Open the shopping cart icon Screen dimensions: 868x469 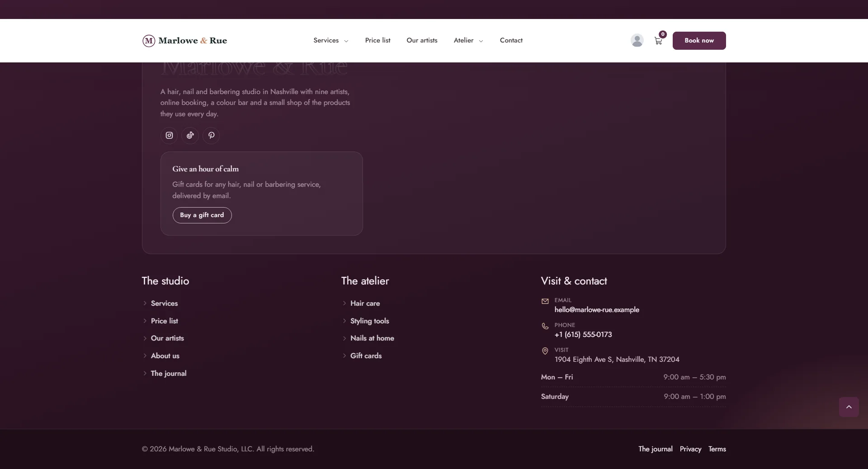658,41
